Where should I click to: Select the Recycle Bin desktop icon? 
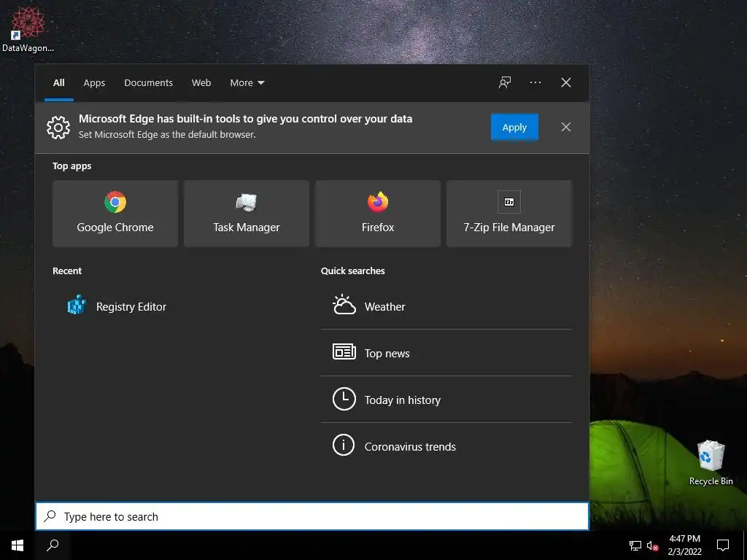[x=711, y=462]
